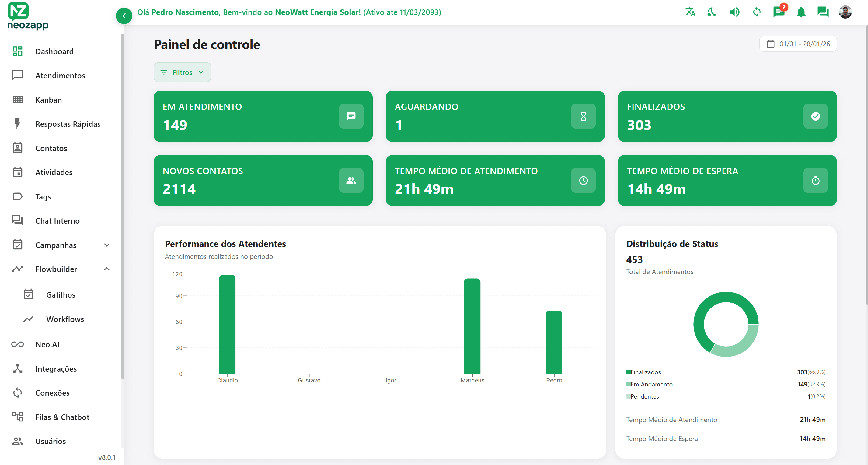Select the Kanban section icon
This screenshot has width=868, height=465.
(x=17, y=100)
